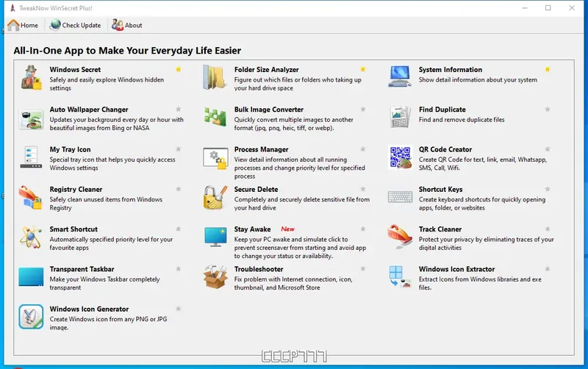Screen dimensions: 588x369
Task: Select the Bulk Image Converter title
Action: click(269, 109)
